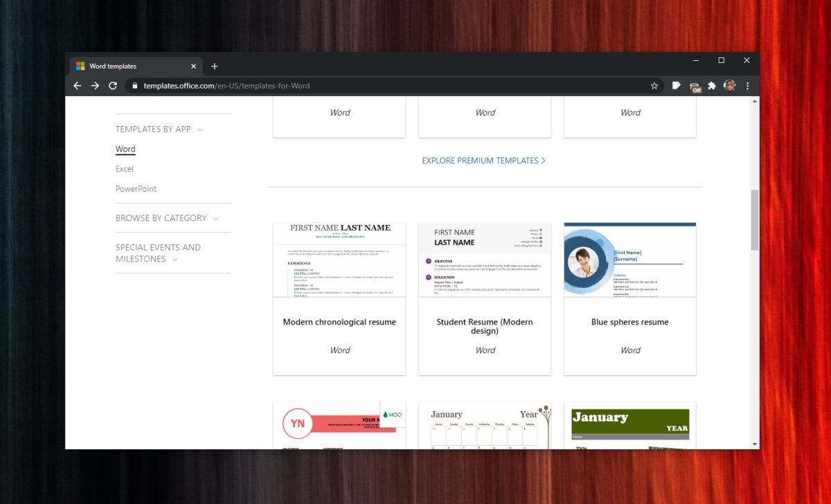Open the Extensions puzzle-piece menu

point(712,85)
